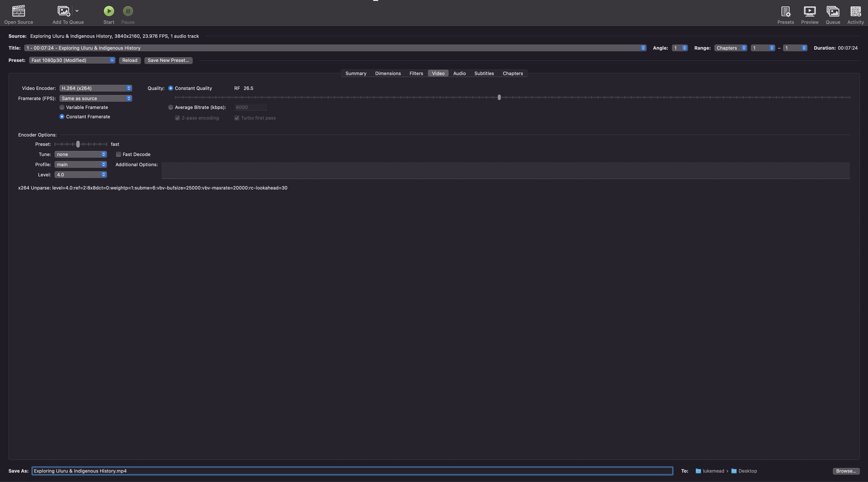Click the RF constant quality slider handle

[499, 97]
